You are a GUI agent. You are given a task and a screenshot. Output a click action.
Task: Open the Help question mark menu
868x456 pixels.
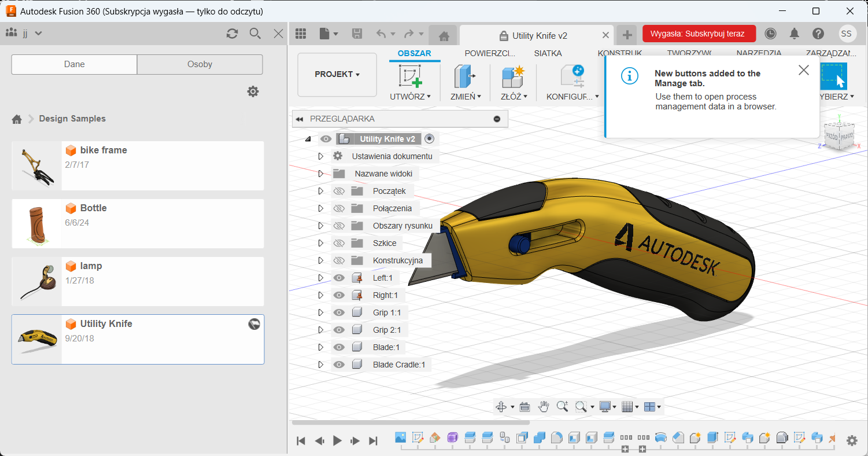click(x=818, y=34)
